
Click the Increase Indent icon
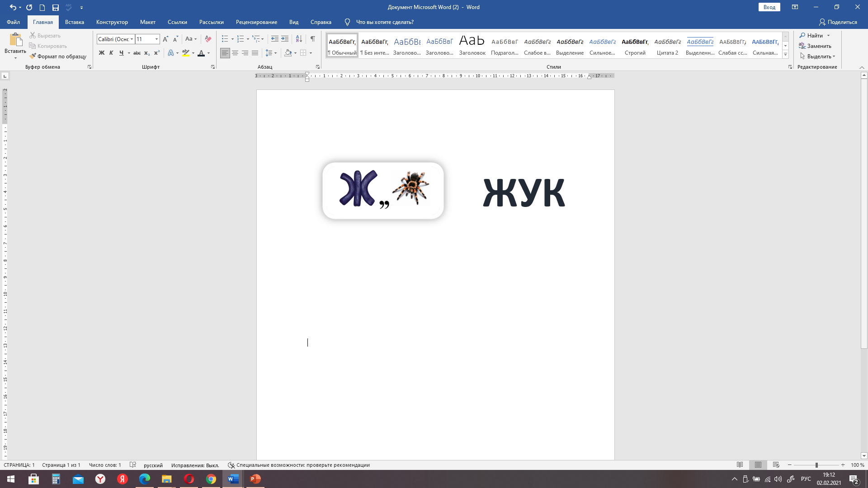(285, 39)
